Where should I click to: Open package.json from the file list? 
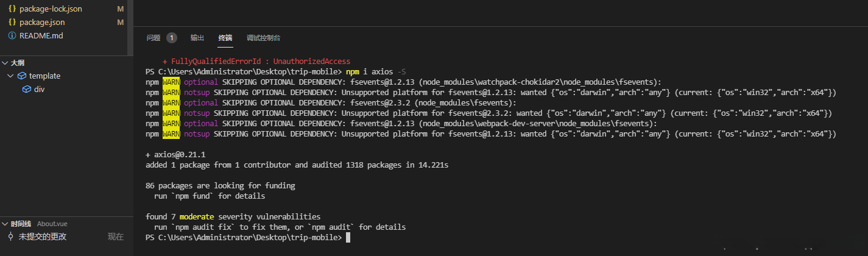pyautogui.click(x=42, y=23)
